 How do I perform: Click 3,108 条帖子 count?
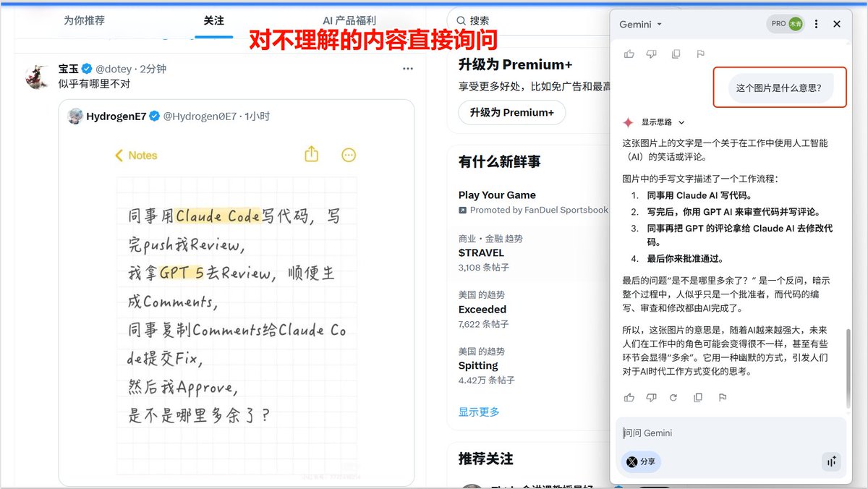[x=484, y=268]
